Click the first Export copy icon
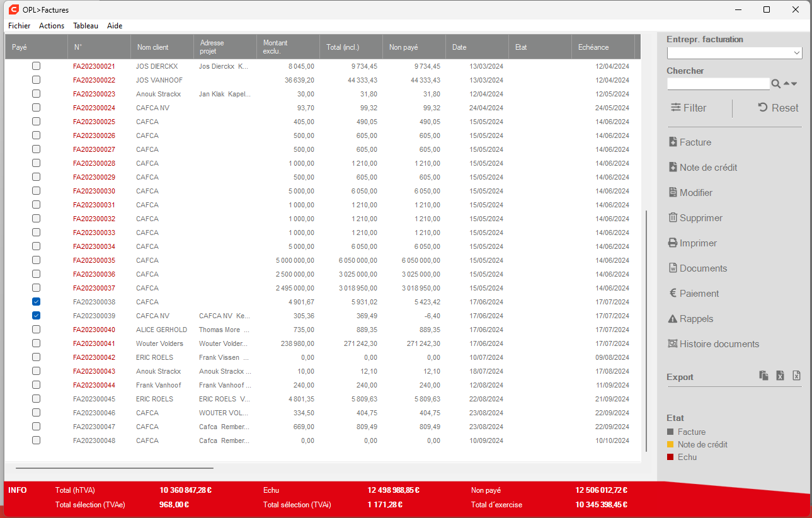This screenshot has height=518, width=812. click(764, 376)
